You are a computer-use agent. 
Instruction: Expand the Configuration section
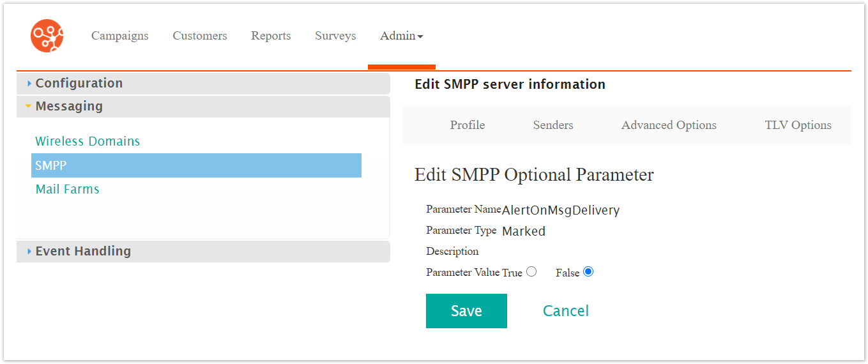tap(79, 84)
